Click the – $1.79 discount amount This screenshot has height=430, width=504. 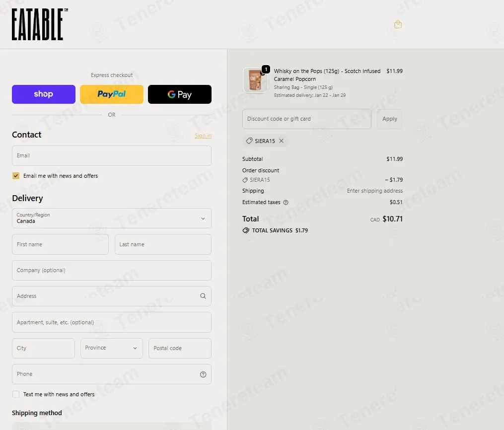(394, 180)
